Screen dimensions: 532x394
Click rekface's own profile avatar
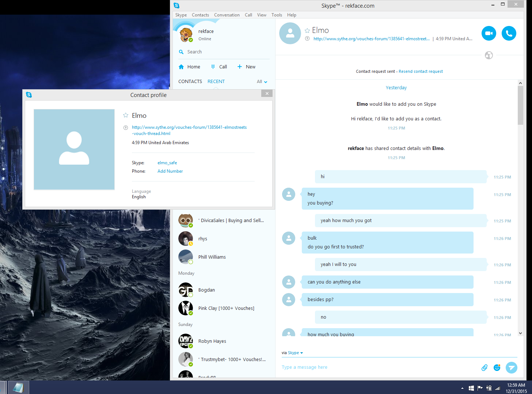[x=186, y=35]
